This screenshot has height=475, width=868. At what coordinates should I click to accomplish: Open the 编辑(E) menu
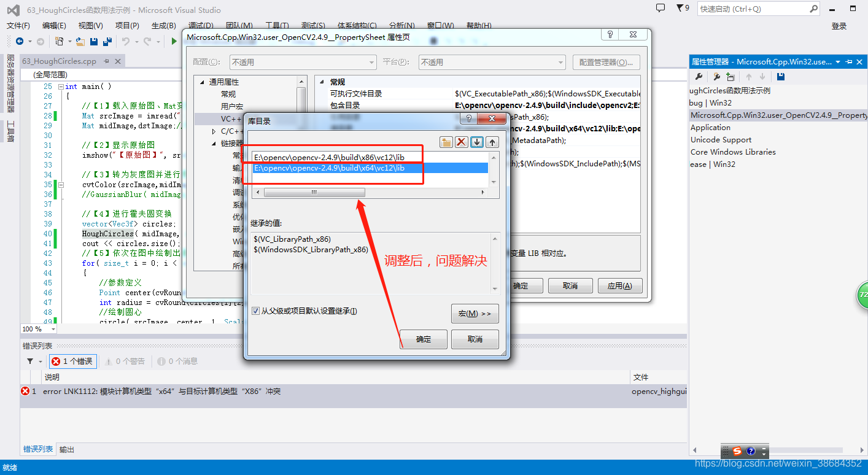coord(54,25)
